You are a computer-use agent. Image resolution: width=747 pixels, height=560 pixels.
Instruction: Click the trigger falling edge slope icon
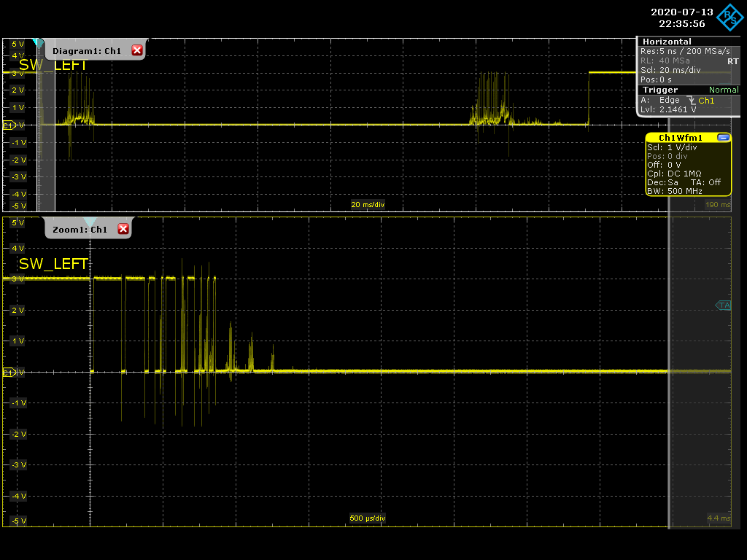click(690, 101)
